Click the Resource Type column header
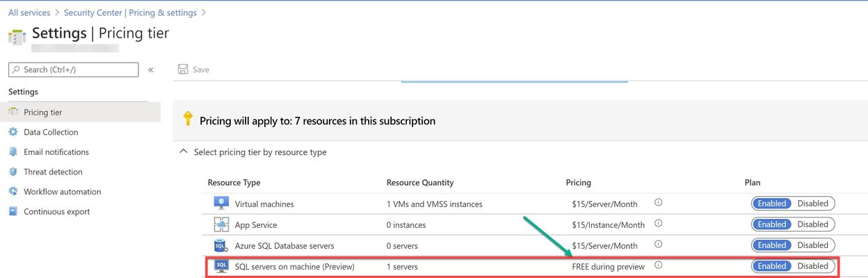 coord(234,183)
